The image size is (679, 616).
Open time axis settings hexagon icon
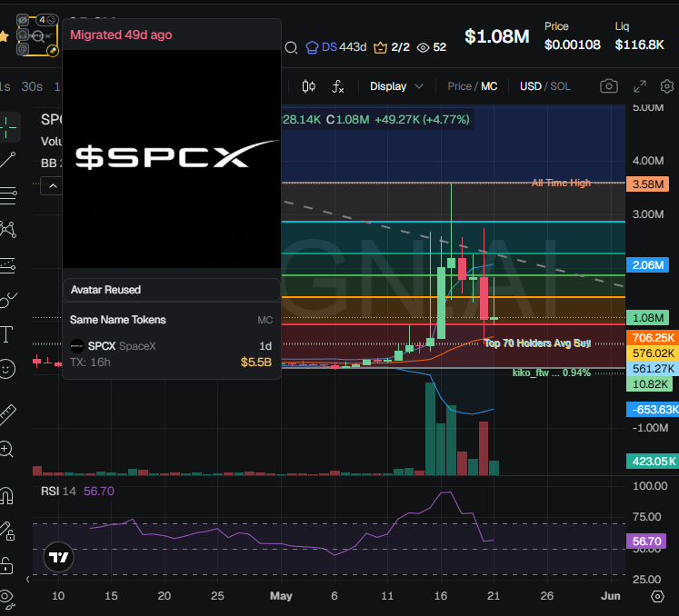657,596
